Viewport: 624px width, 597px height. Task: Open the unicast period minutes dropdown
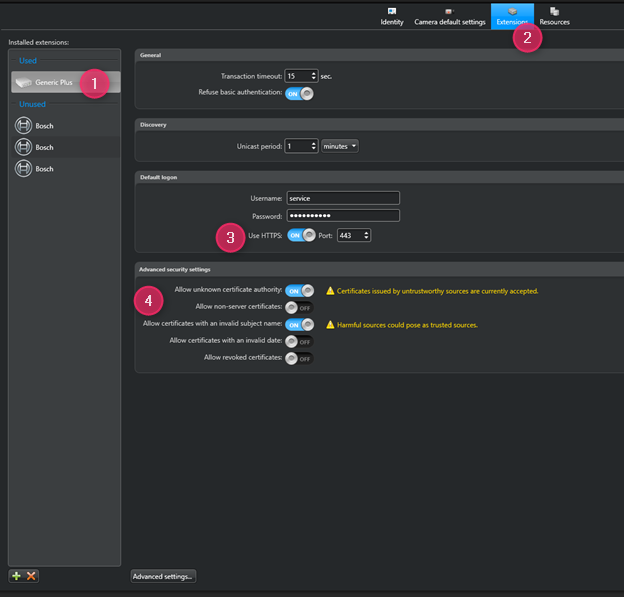coord(340,146)
